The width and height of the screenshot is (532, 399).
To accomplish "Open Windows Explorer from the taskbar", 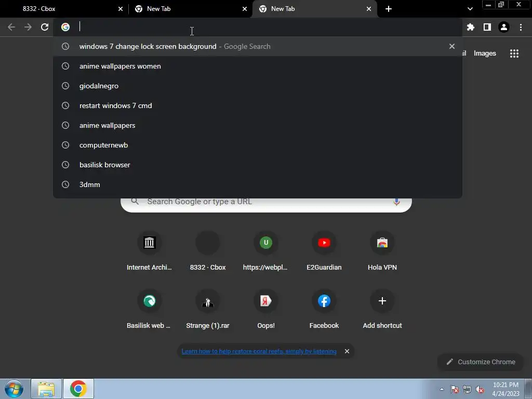I will 46,389.
